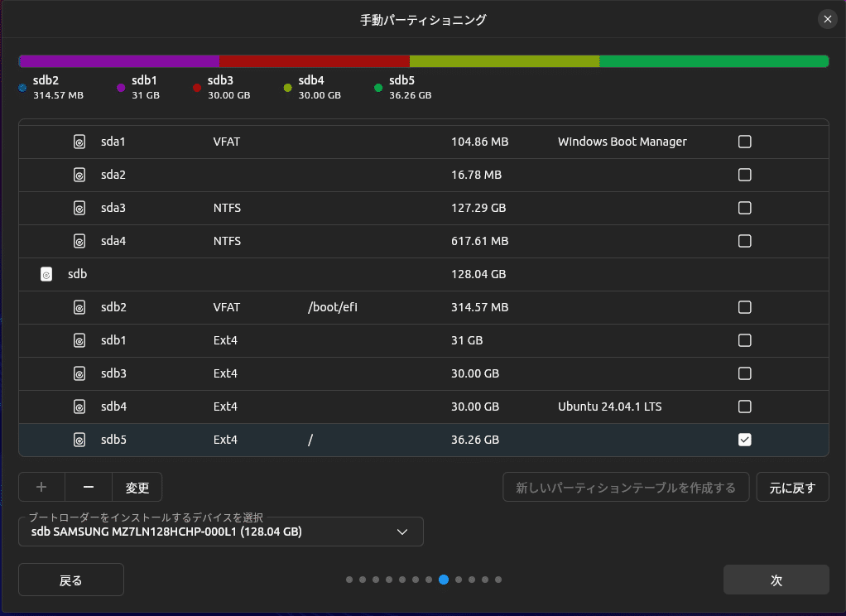The height and width of the screenshot is (616, 846).
Task: Click the drive icon next to sda1
Action: click(79, 141)
